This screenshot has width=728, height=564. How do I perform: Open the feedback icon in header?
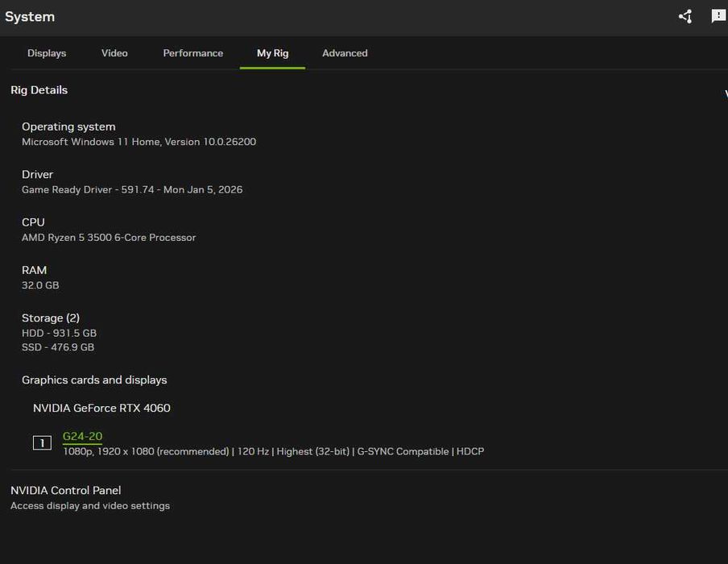pos(718,16)
